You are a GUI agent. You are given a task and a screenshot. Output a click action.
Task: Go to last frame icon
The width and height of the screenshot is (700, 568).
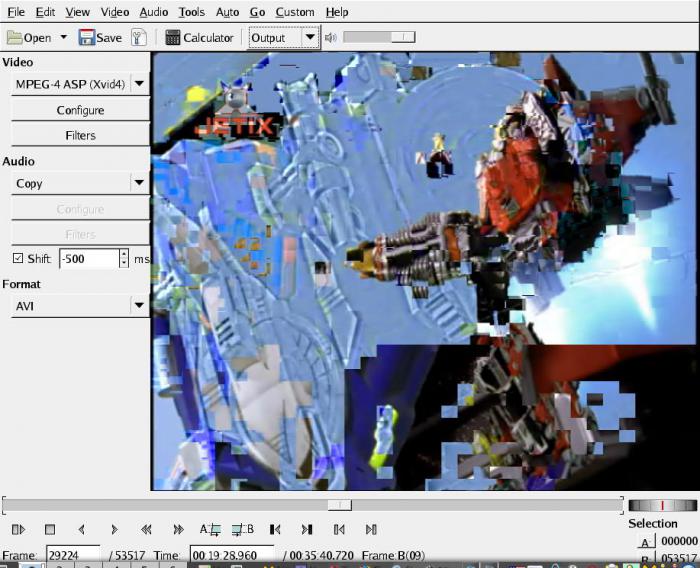click(371, 530)
